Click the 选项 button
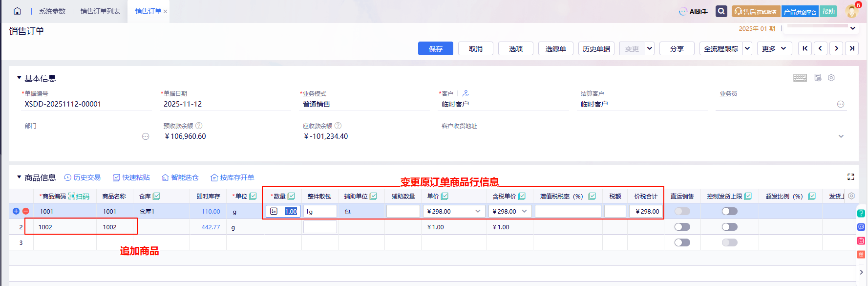The image size is (868, 286). pos(516,48)
